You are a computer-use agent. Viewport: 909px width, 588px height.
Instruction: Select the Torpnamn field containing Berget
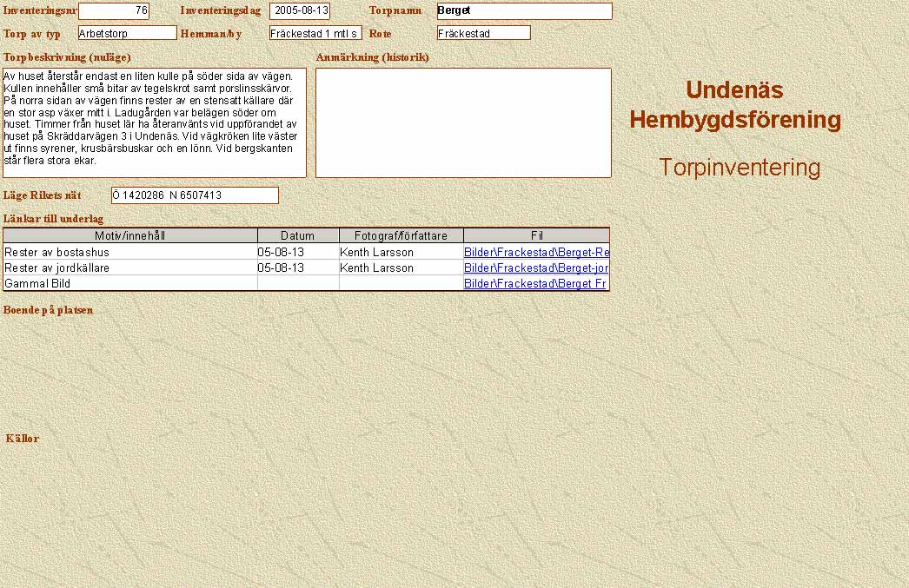click(x=524, y=11)
